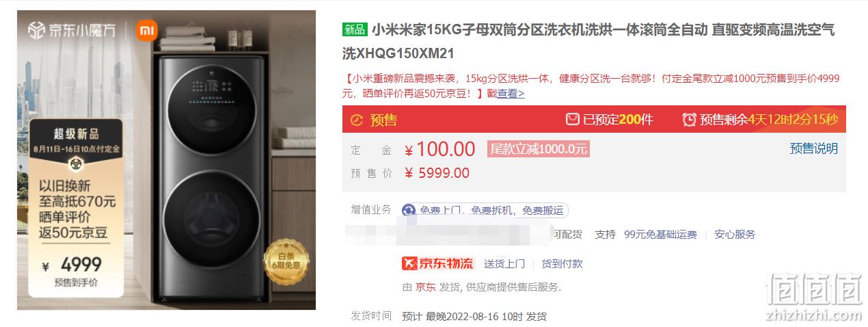Click the presale clock icon beside 预售
The width and height of the screenshot is (868, 327).
(x=357, y=120)
